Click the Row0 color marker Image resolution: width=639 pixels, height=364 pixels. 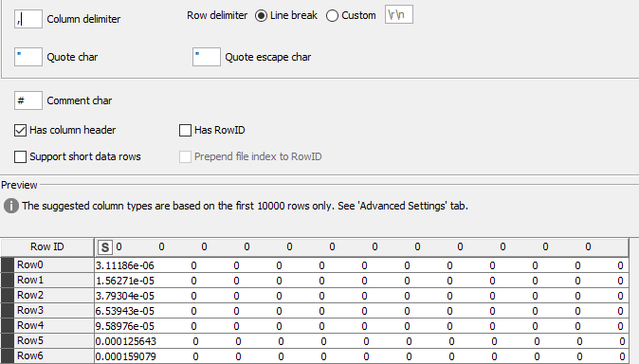pos(8,265)
